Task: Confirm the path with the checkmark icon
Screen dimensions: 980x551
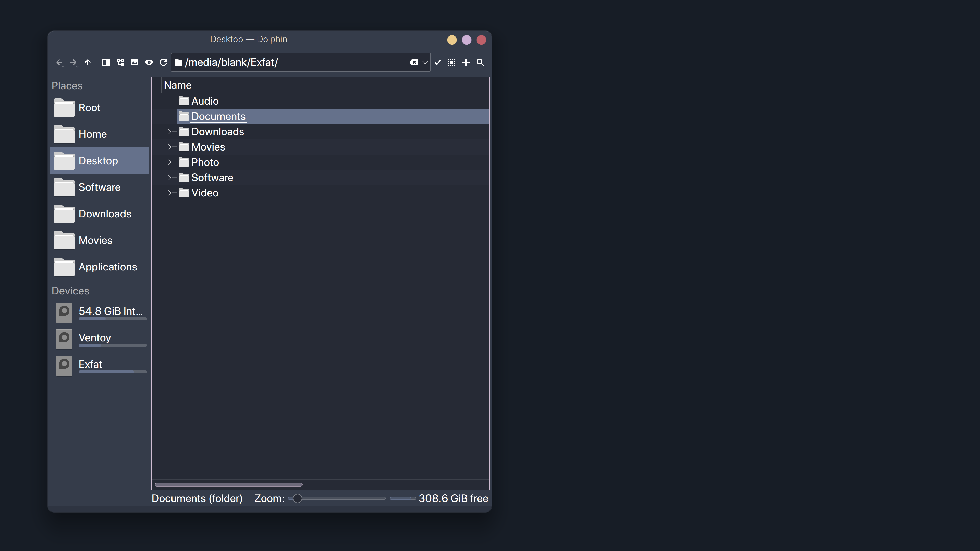Action: (x=438, y=62)
